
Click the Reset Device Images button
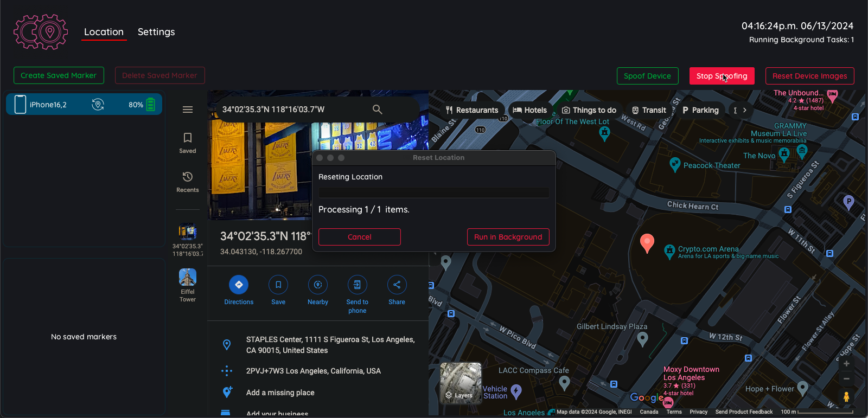click(x=809, y=76)
